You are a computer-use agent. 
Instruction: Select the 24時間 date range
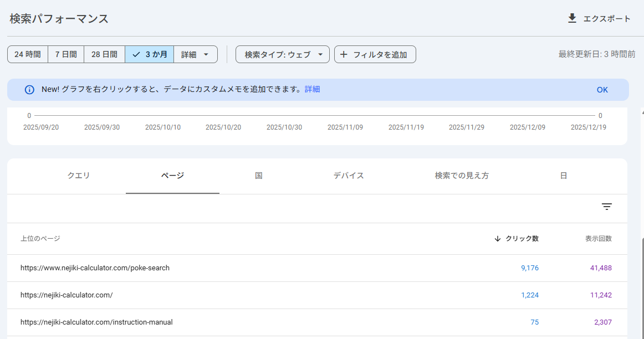(27, 54)
